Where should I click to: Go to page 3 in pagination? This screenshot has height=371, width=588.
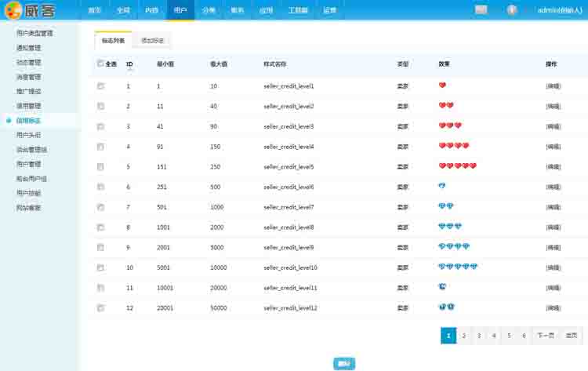point(478,336)
